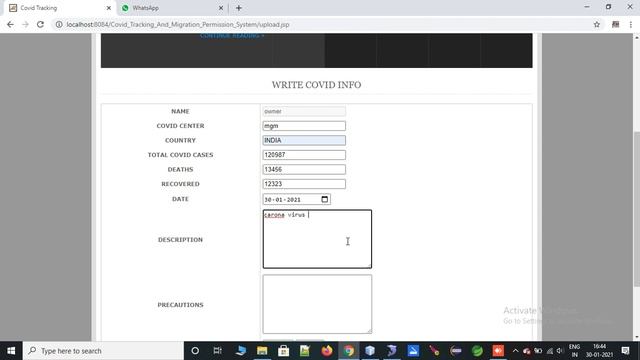Screen dimensions: 640x360
Task: Open the date picker calendar icon
Action: point(324,199)
